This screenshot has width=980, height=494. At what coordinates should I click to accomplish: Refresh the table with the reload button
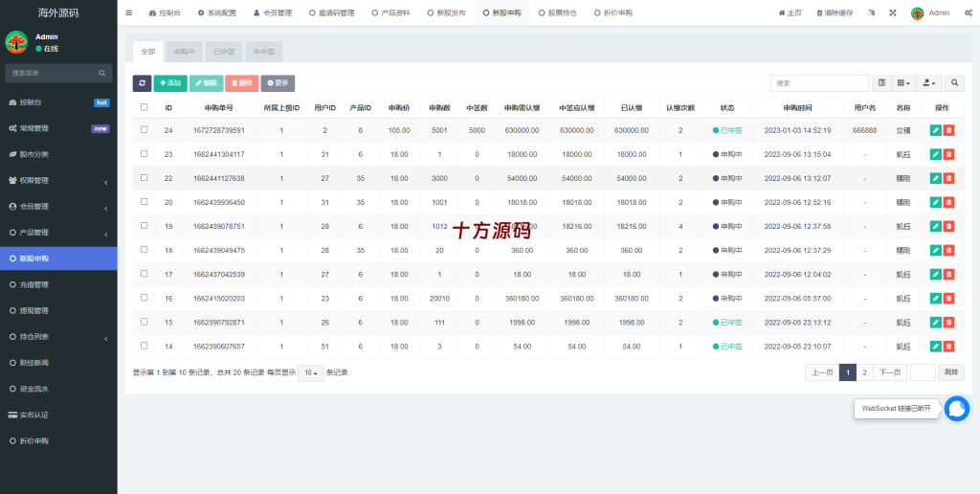pos(142,83)
